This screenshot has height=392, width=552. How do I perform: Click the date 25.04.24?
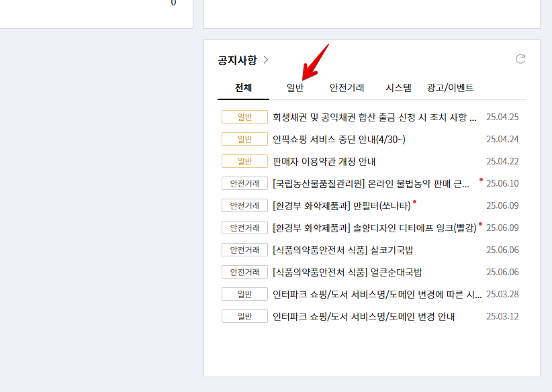point(502,140)
